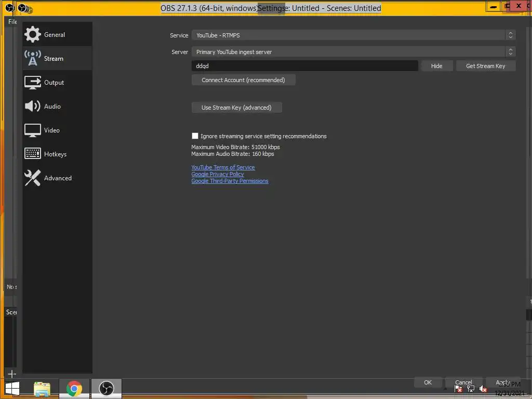Click Use Stream Key (advanced) button

coord(236,108)
